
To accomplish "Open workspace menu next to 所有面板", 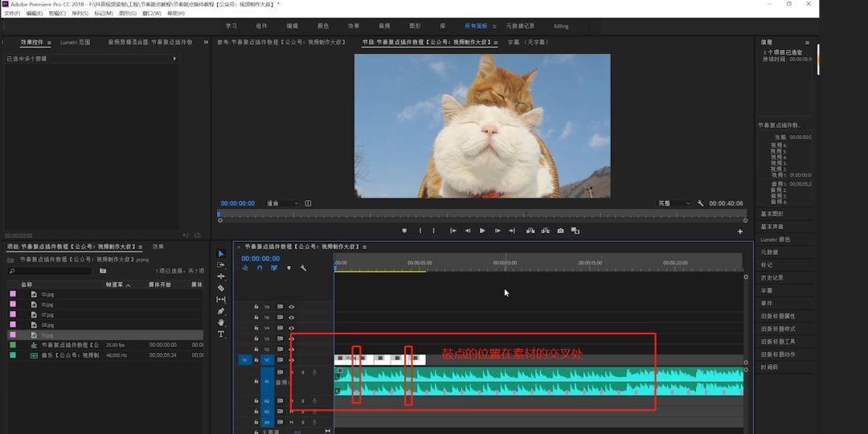I will pyautogui.click(x=494, y=26).
